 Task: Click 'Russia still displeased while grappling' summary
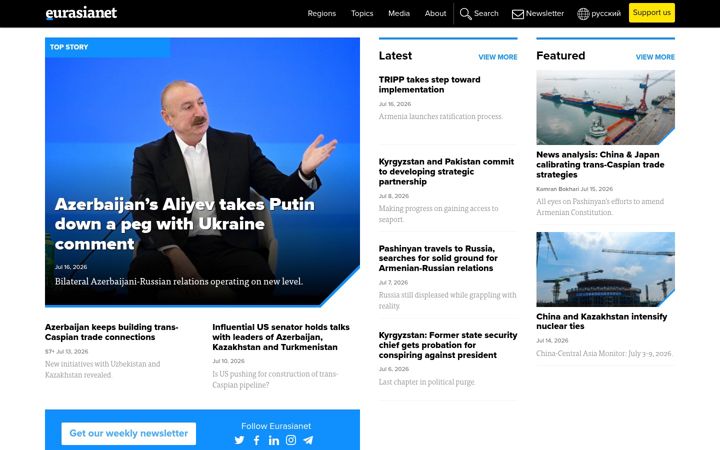click(447, 300)
